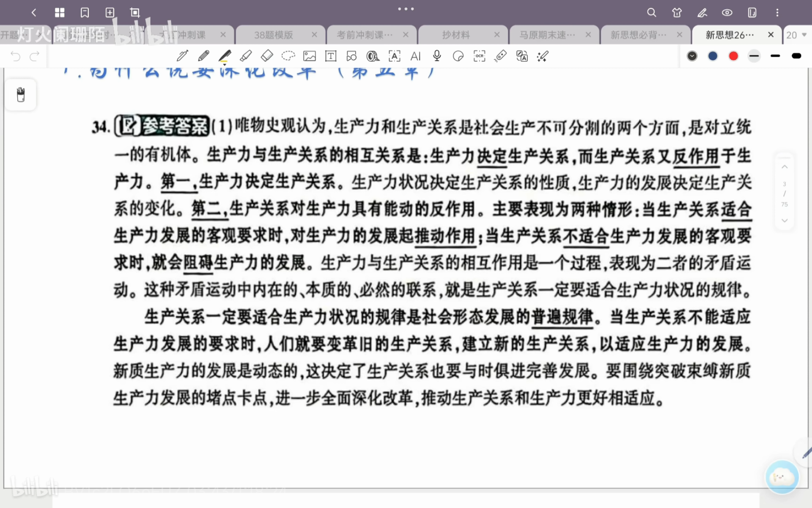Viewport: 812px width, 508px height.
Task: Select the pencil tool
Action: (203, 56)
